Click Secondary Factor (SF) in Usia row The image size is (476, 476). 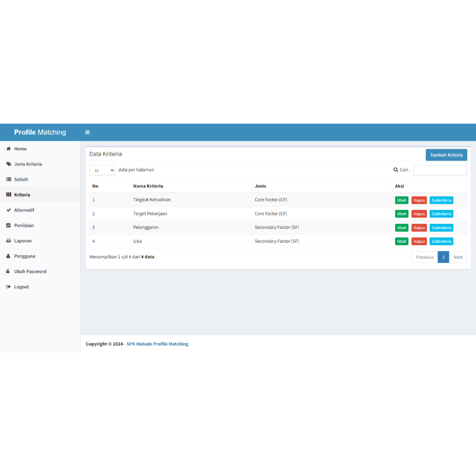pyautogui.click(x=277, y=241)
